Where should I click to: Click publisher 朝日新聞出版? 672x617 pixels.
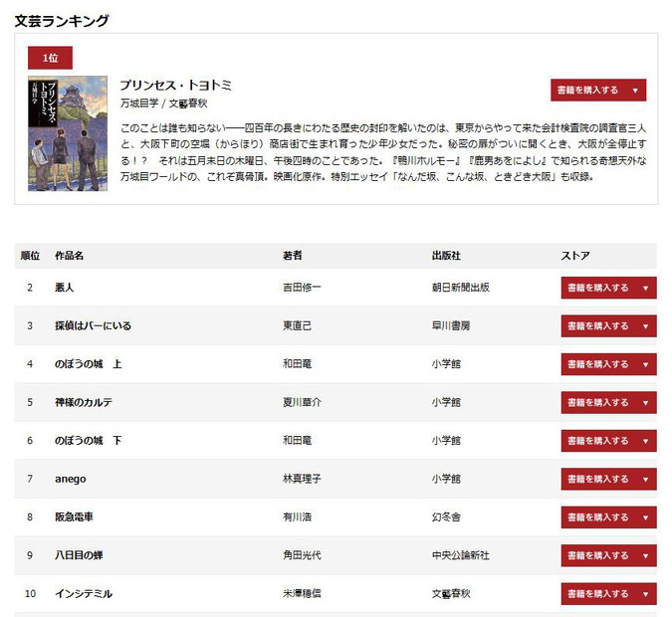pyautogui.click(x=460, y=288)
